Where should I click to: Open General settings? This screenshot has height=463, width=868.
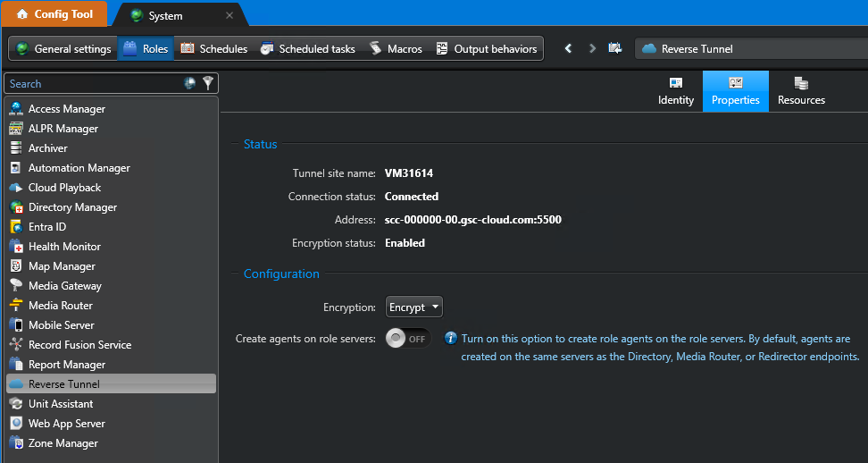pos(63,48)
